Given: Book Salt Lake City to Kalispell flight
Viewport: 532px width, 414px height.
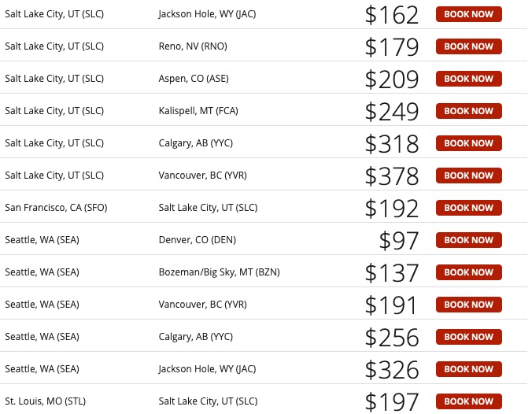Looking at the screenshot, I should click(x=468, y=111).
